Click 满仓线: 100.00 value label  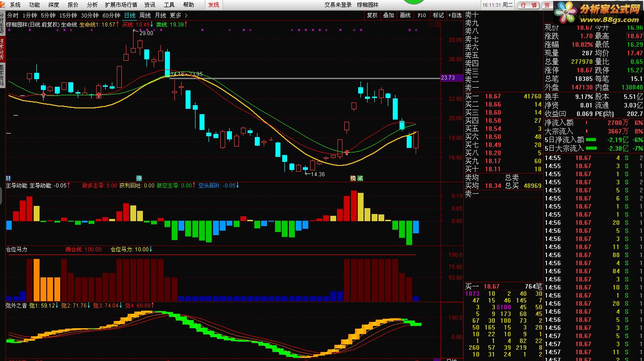coord(83,249)
